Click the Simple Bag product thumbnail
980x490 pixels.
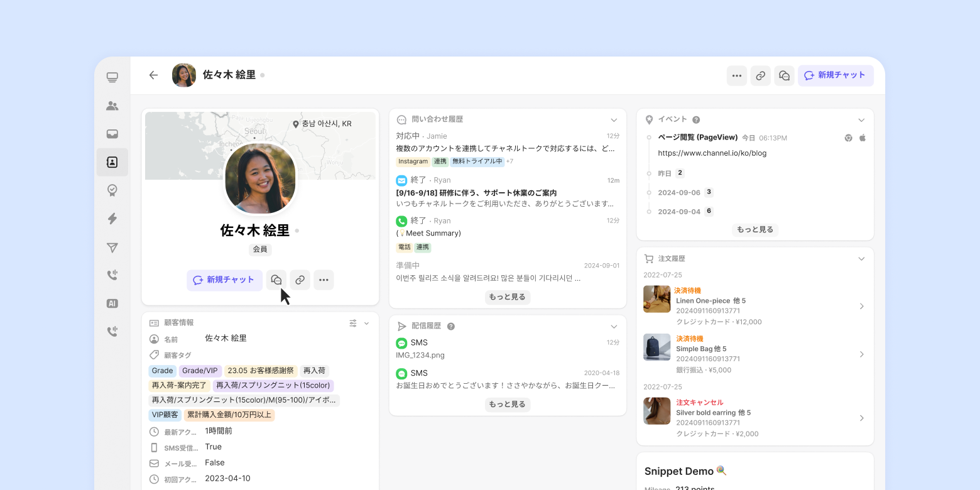click(x=657, y=347)
